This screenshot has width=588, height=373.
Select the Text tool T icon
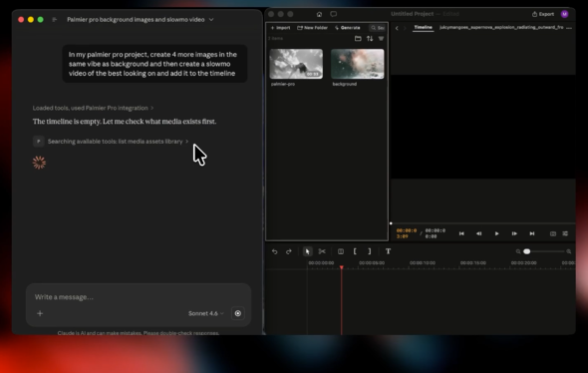(x=388, y=251)
